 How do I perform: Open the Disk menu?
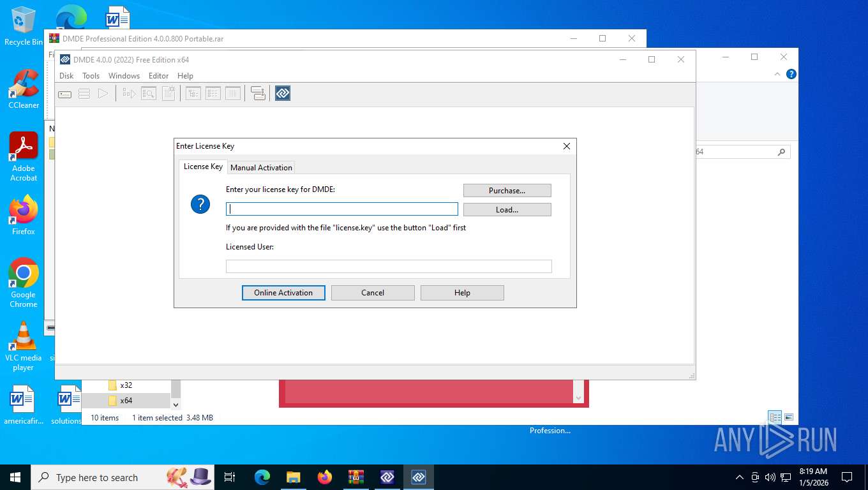pos(66,76)
